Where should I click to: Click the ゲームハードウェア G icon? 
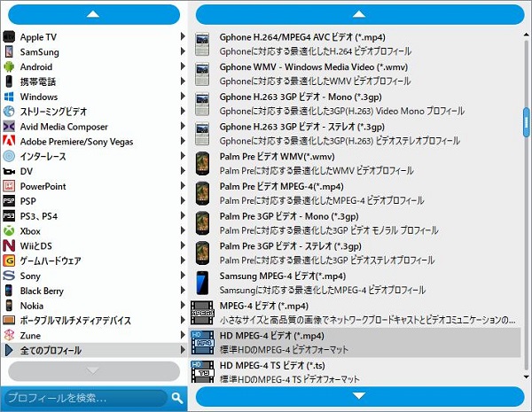coord(9,260)
